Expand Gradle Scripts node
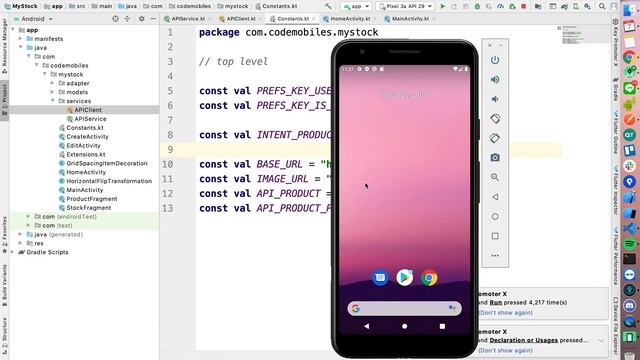The height and width of the screenshot is (360, 640). pos(13,252)
